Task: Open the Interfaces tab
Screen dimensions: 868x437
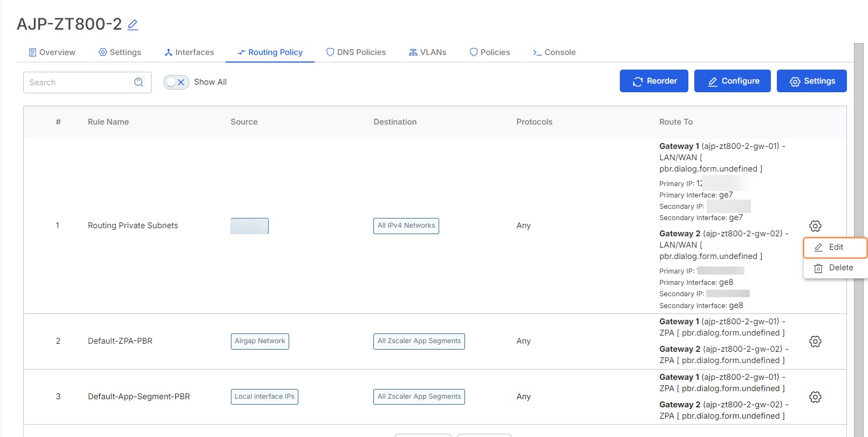Action: tap(189, 52)
